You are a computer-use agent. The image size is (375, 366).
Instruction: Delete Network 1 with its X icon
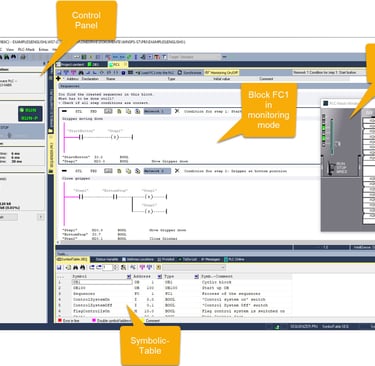click(177, 111)
